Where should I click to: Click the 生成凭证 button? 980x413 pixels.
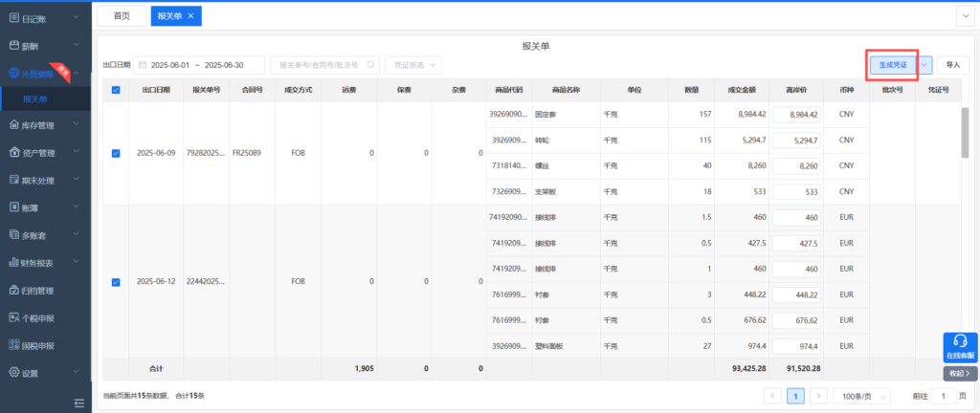(891, 65)
